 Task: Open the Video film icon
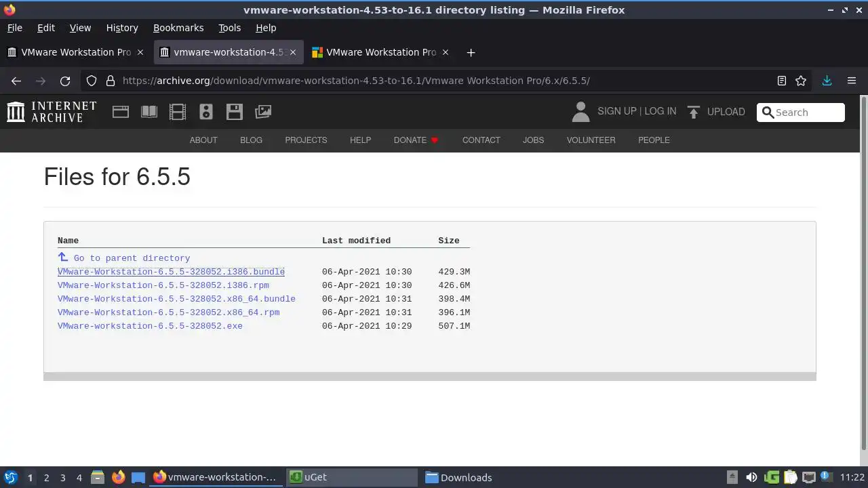[178, 112]
